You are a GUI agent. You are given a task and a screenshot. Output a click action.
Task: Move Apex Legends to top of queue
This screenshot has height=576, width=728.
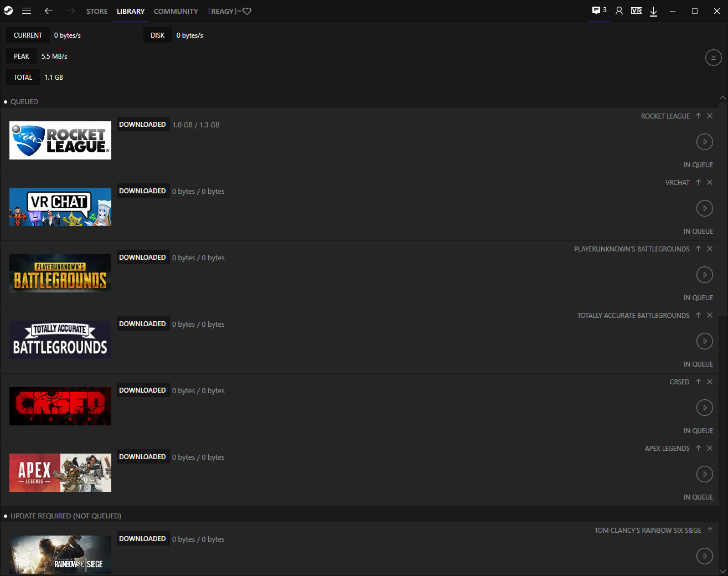pyautogui.click(x=699, y=448)
